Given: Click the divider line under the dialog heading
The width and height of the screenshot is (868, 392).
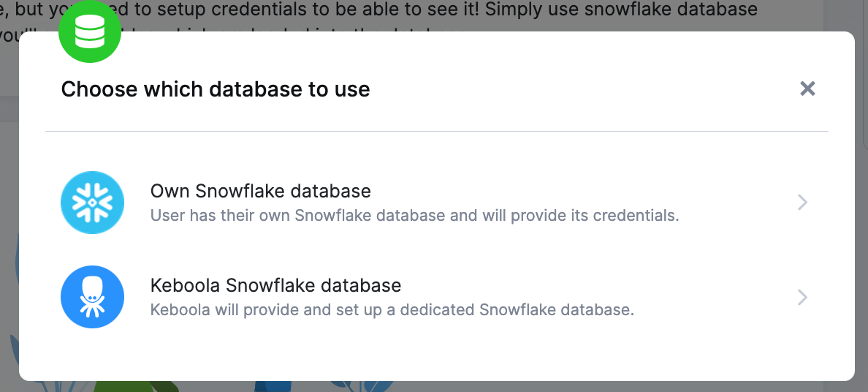Looking at the screenshot, I should [x=436, y=132].
